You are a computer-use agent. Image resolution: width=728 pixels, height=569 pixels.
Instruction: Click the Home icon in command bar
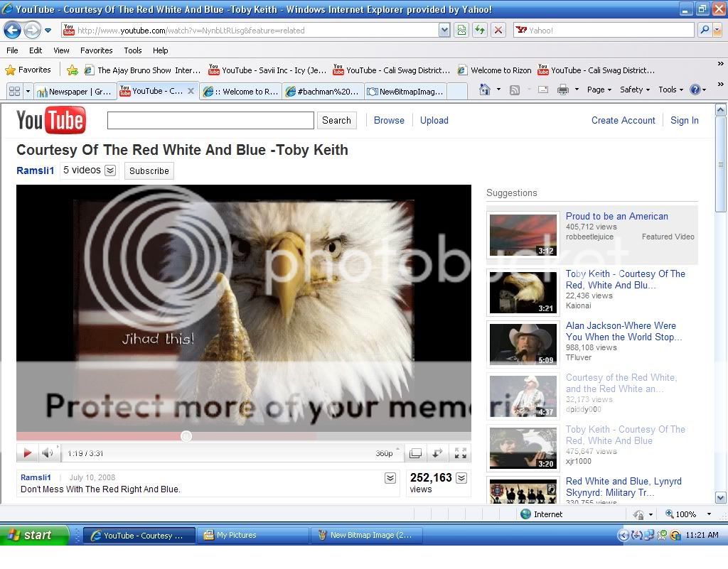(x=485, y=90)
